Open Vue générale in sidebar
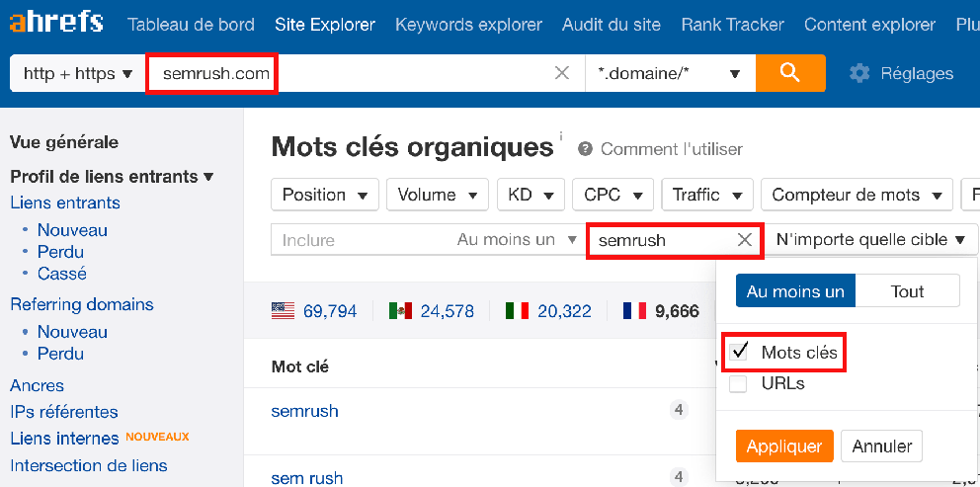Viewport: 980px width, 487px height. [x=64, y=142]
